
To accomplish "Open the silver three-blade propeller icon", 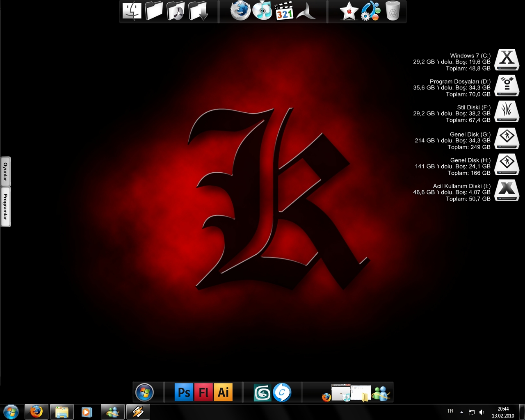I will point(306,11).
